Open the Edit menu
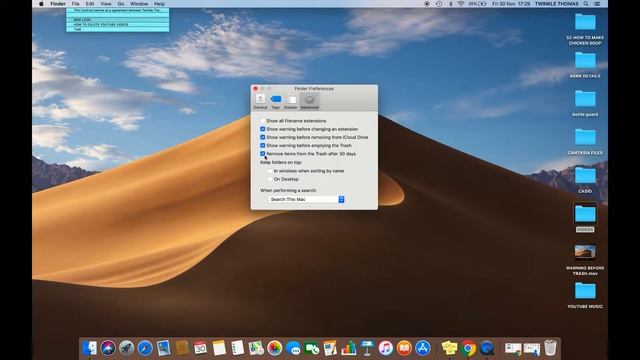 90,4
